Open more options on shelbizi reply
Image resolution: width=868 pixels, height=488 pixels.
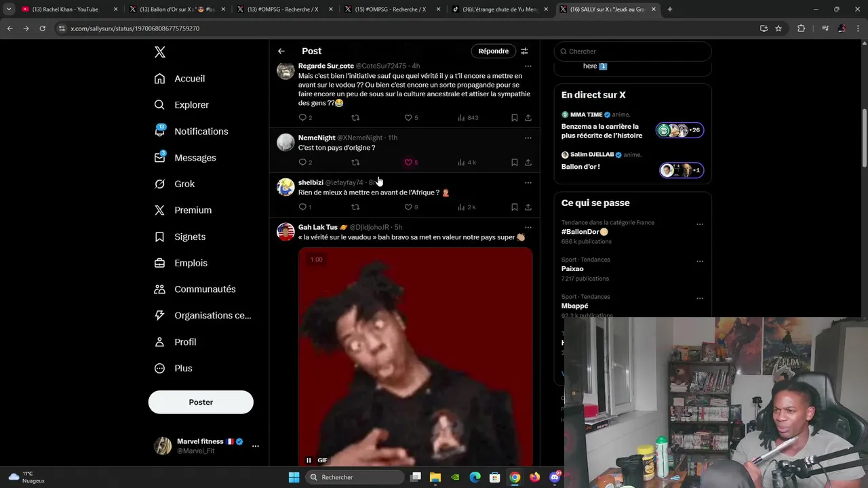coord(528,183)
